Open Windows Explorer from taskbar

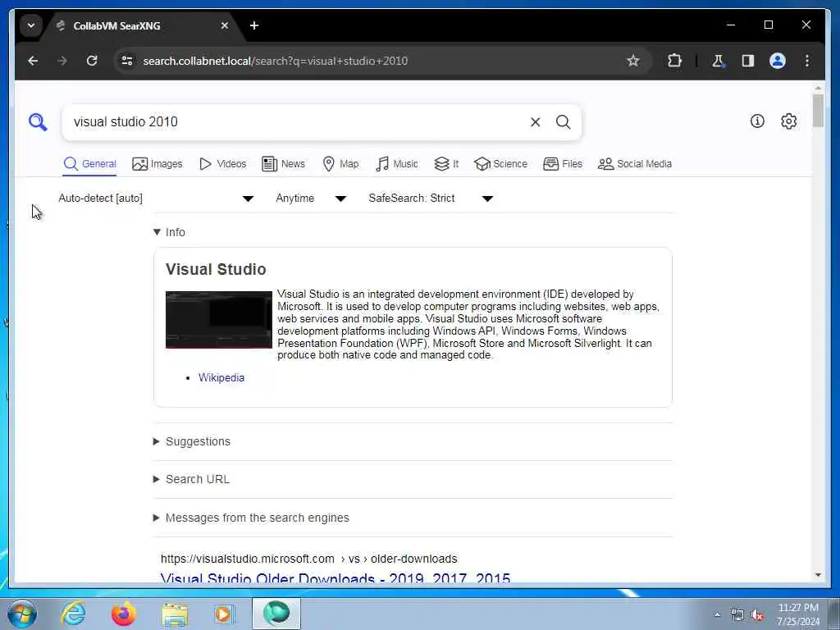click(175, 614)
